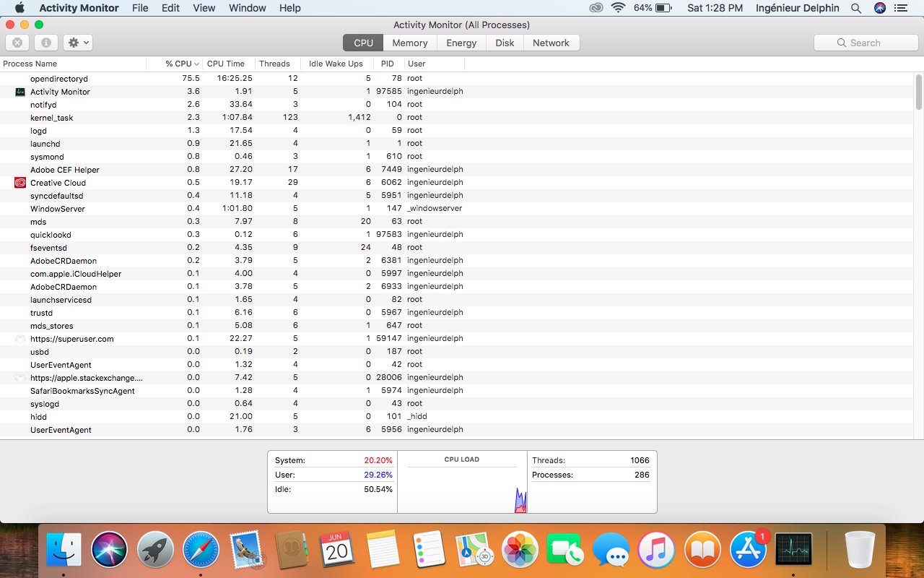Open Finder from the Dock

click(64, 551)
